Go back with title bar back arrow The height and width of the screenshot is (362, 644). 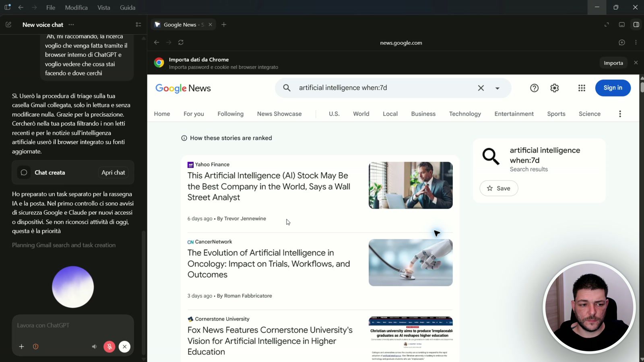click(21, 7)
